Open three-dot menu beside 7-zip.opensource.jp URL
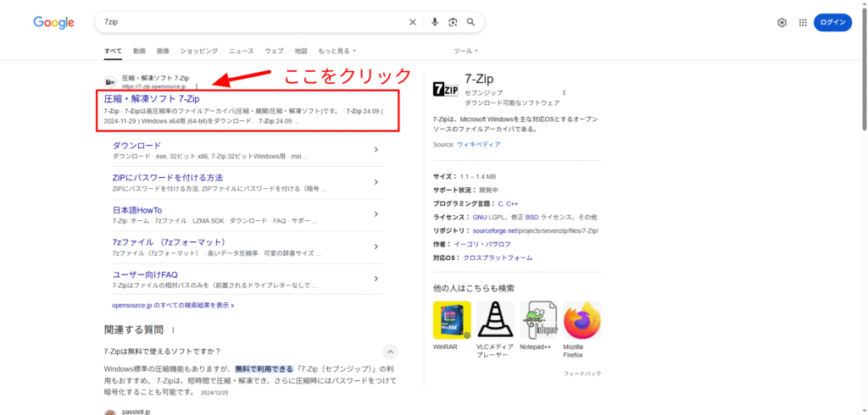Screen dimensions: 868x415 [197, 87]
